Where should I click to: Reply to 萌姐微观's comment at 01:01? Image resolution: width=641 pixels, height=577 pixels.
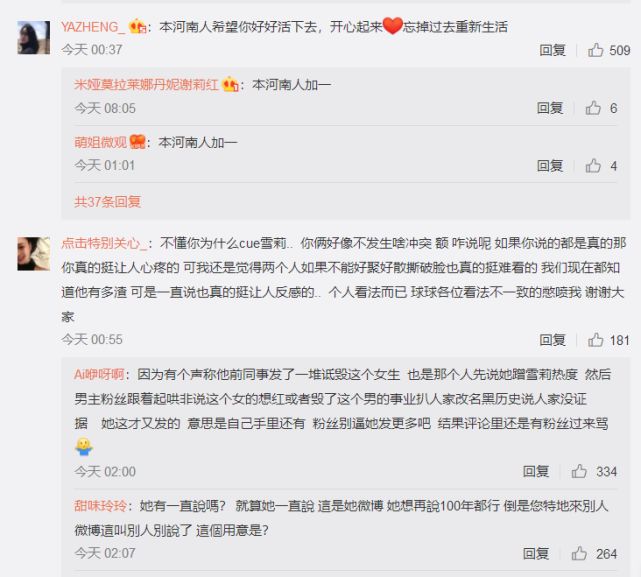tap(550, 166)
